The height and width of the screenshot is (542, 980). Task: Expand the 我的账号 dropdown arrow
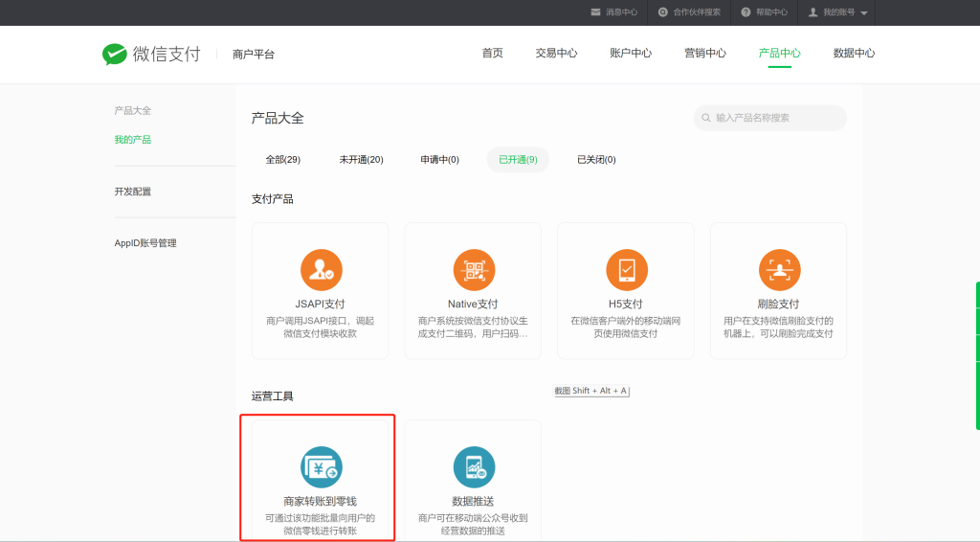[x=864, y=13]
